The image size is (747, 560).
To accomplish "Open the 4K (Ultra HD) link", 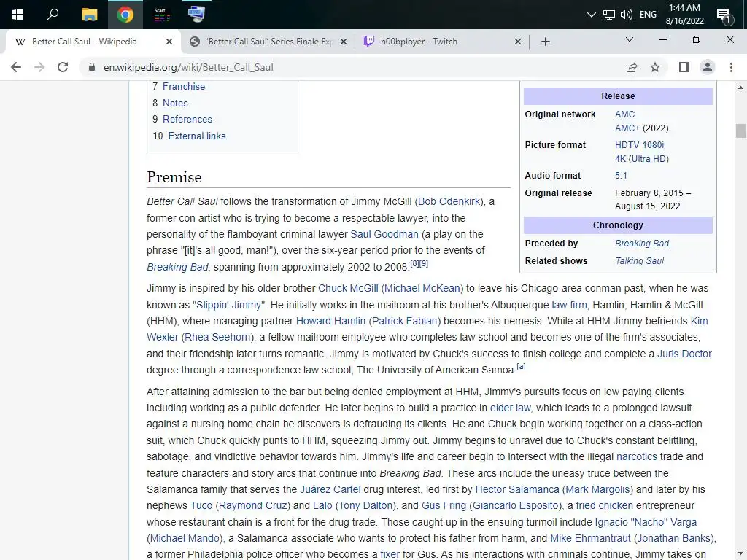I will [x=642, y=158].
